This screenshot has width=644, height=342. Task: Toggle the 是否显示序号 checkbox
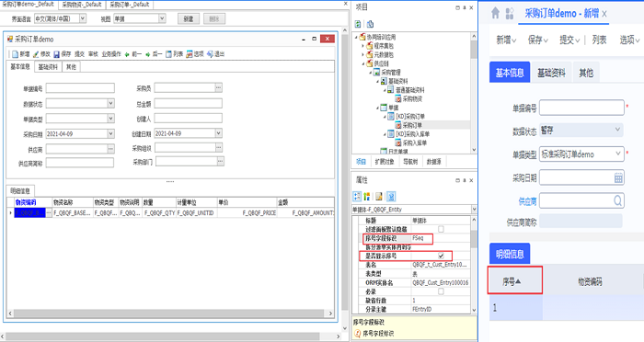441,256
